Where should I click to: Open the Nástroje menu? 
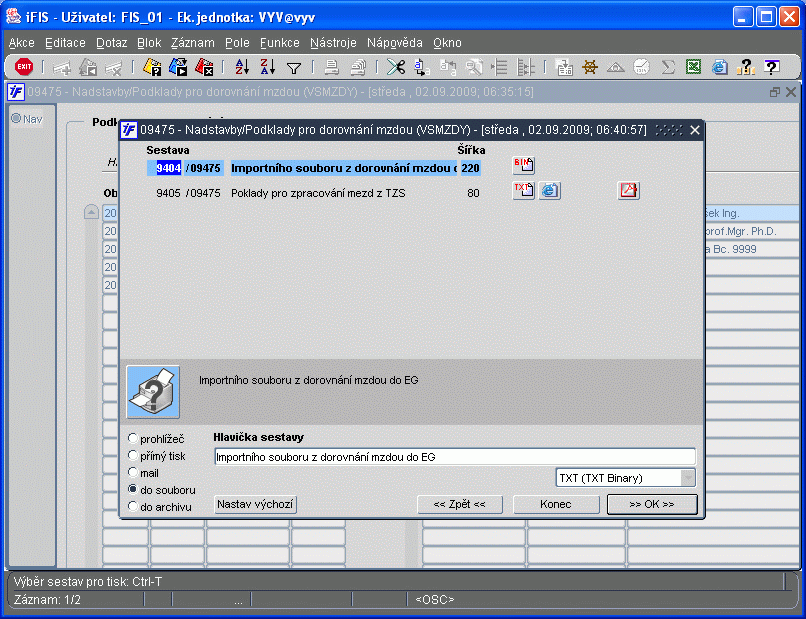pos(333,43)
